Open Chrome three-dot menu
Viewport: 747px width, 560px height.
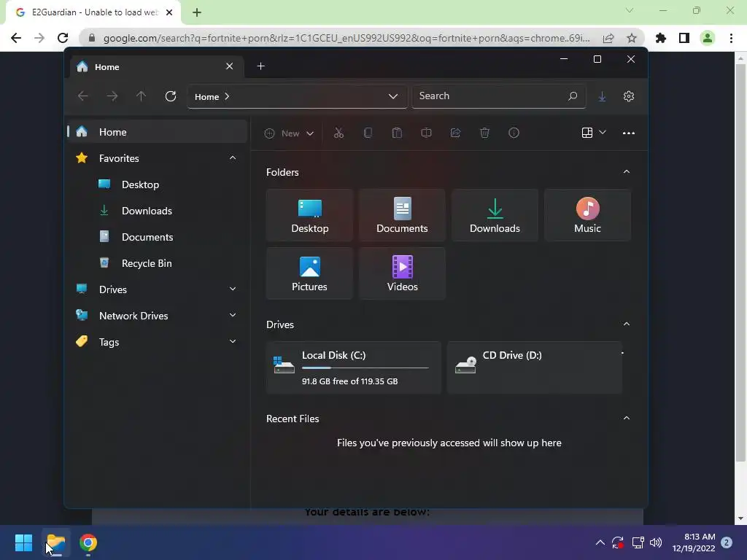pos(731,38)
